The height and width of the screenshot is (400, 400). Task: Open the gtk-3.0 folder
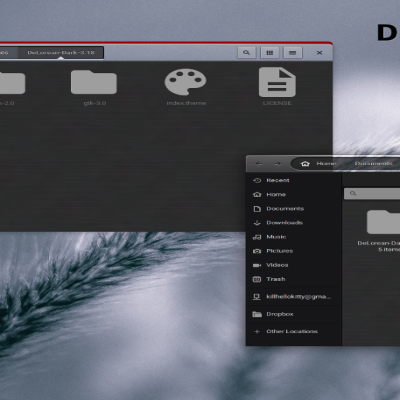tap(94, 82)
